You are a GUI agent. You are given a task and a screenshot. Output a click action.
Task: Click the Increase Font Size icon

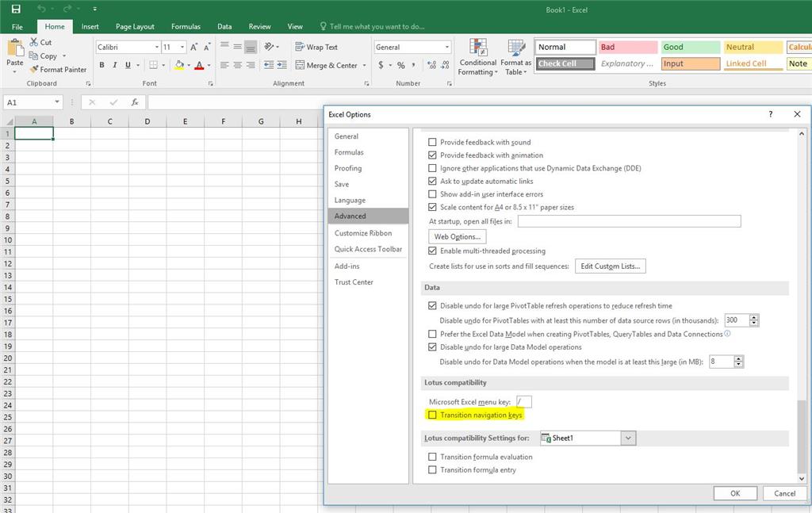(x=193, y=47)
